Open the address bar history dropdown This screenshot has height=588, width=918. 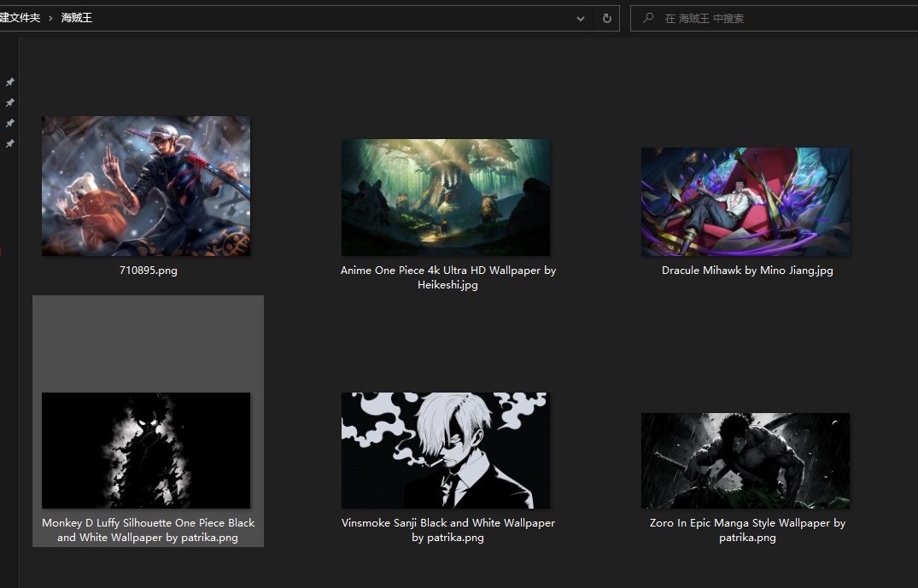coord(580,18)
